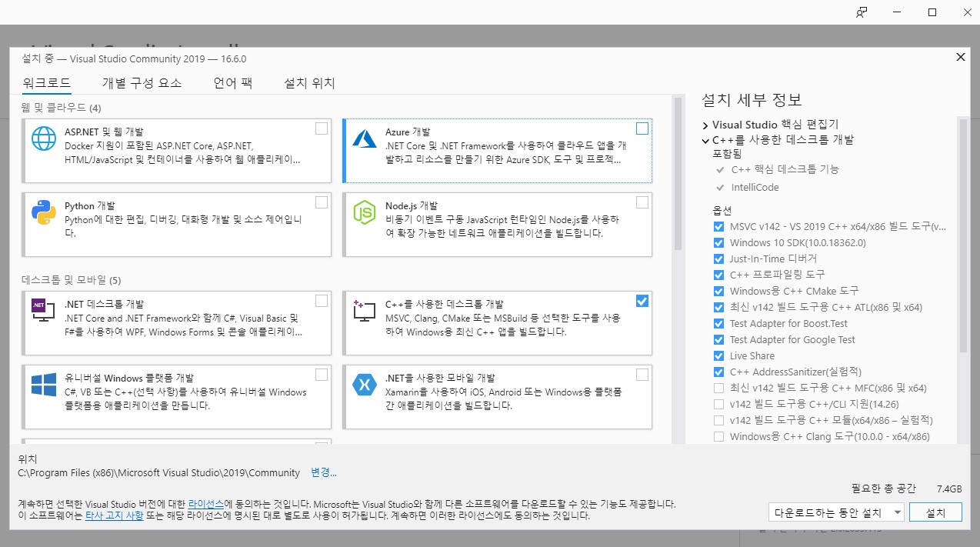Click the C++ desktop development monitor icon
This screenshot has width=980, height=547.
click(x=363, y=310)
